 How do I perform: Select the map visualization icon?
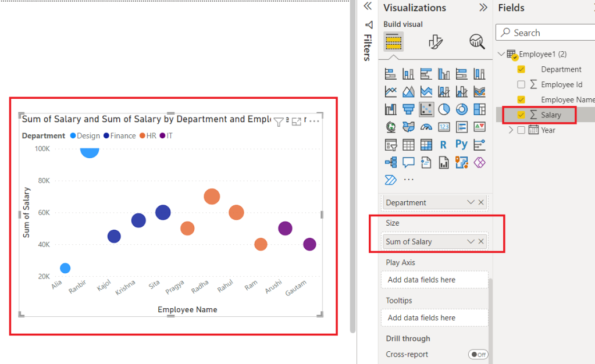coord(391,126)
